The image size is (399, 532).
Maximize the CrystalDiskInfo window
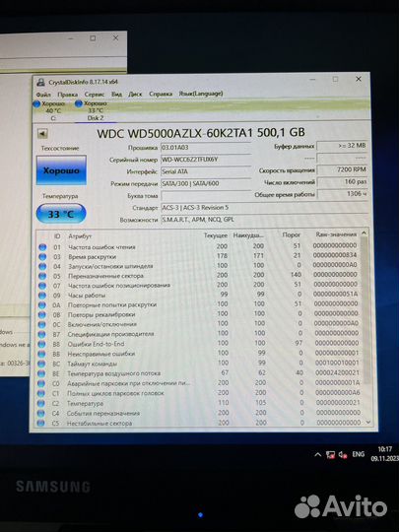click(x=335, y=79)
